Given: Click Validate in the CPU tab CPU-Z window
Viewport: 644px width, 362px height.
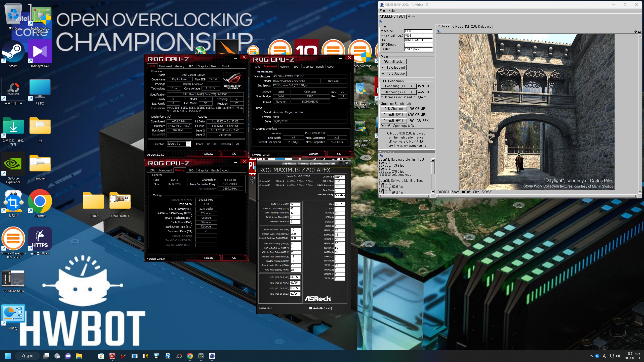Looking at the screenshot, I should click(x=208, y=154).
